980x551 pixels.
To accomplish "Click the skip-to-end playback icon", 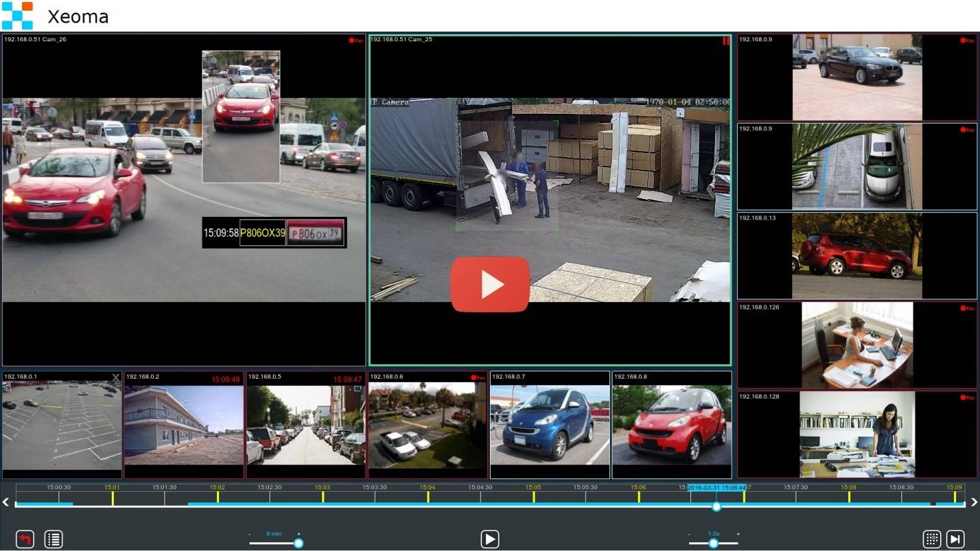I will coord(955,539).
